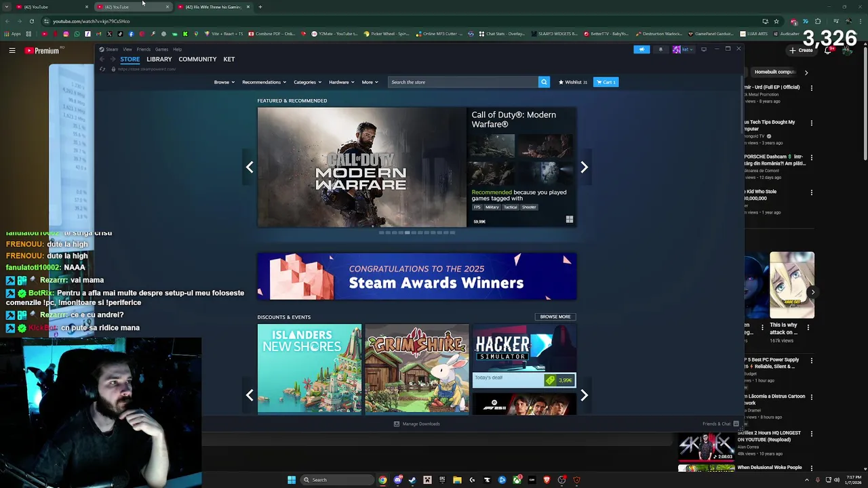
Task: Show next featured game in carousel
Action: [584, 167]
